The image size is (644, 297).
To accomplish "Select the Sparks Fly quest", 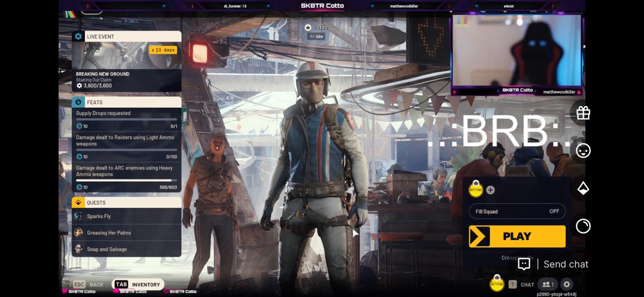I will pos(127,216).
